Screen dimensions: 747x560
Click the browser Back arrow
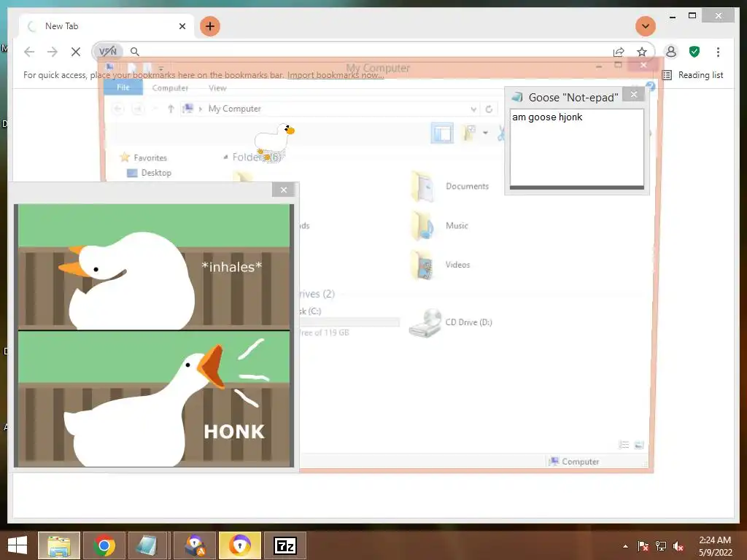(29, 52)
